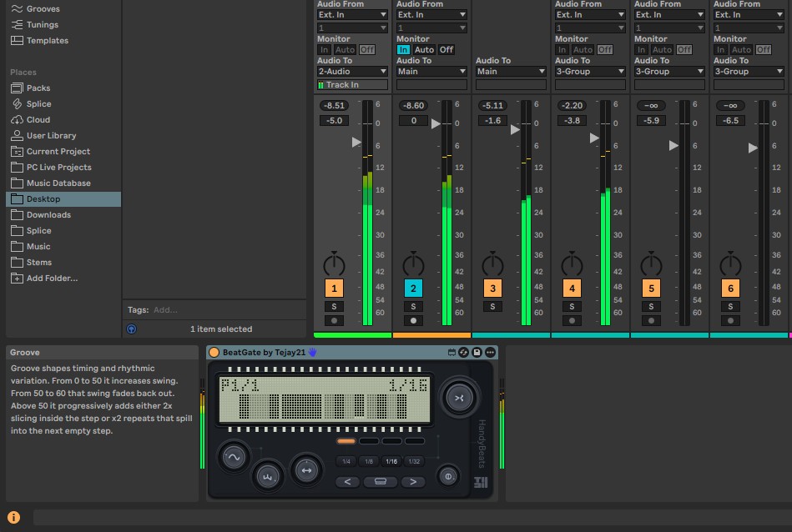Open BeatGate's plugin window icon

[451, 352]
